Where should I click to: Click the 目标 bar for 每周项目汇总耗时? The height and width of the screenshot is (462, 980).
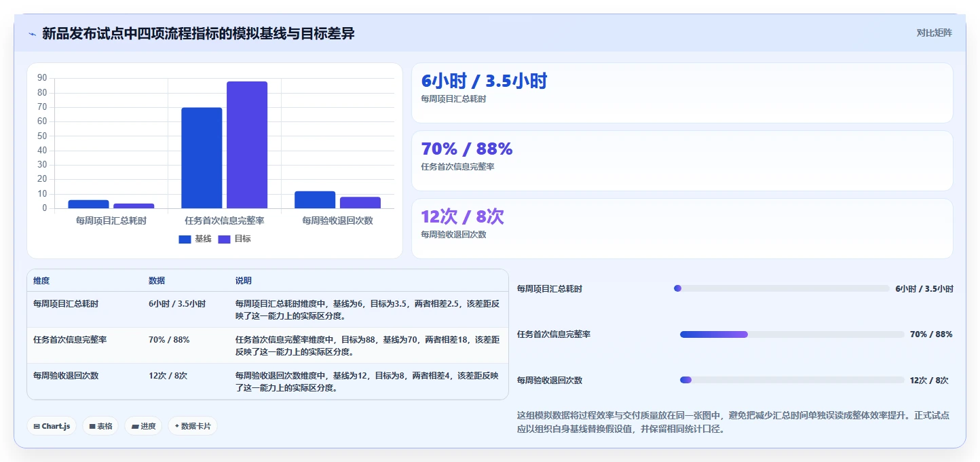coord(134,206)
